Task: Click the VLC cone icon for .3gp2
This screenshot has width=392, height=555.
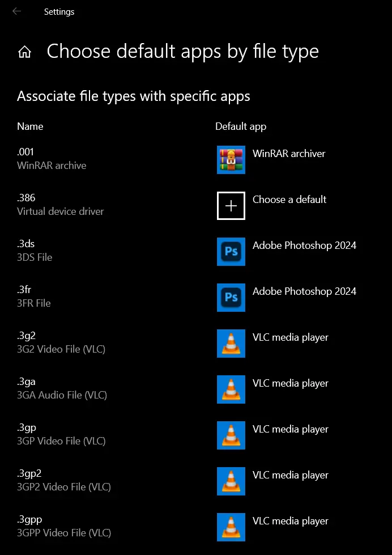Action: point(231,481)
